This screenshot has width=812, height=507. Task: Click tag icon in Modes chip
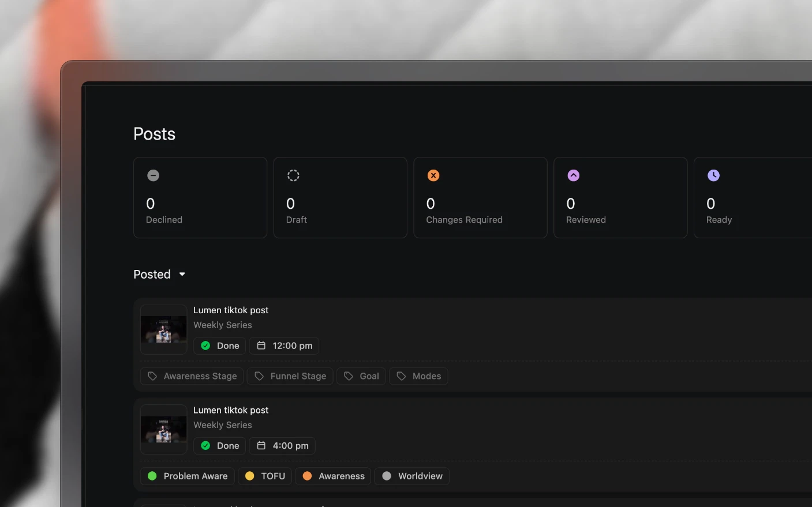[x=401, y=376]
